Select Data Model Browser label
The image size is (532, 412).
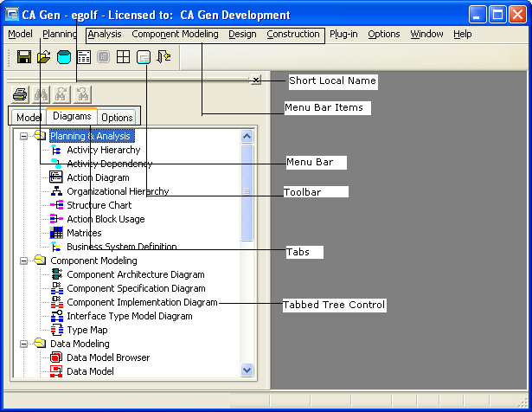(108, 357)
